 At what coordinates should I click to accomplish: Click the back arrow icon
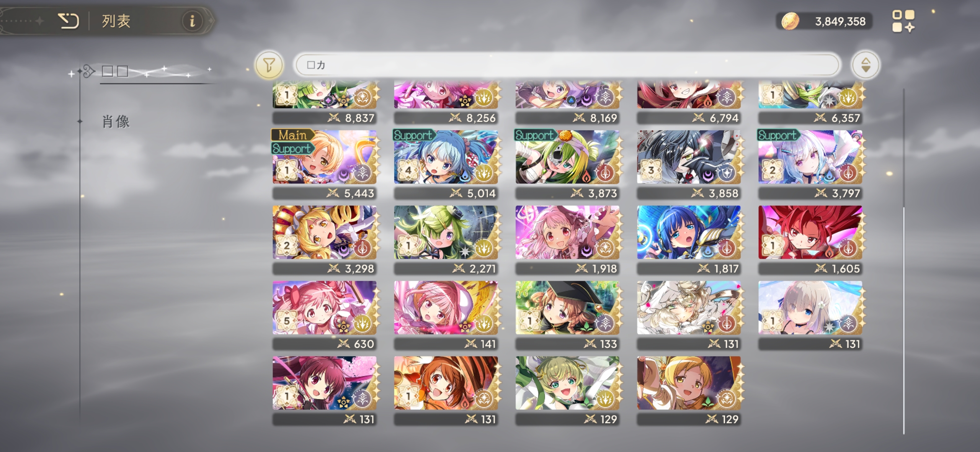click(x=68, y=21)
